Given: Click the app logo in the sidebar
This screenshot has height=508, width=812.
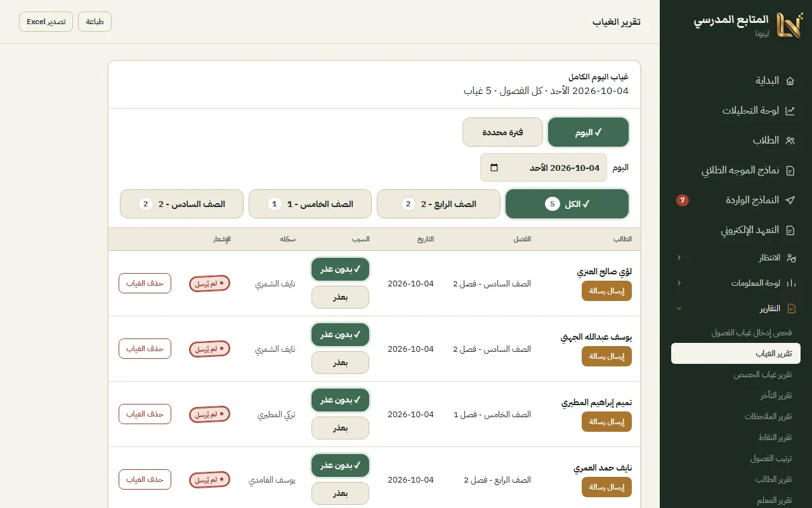Looking at the screenshot, I should (x=789, y=25).
